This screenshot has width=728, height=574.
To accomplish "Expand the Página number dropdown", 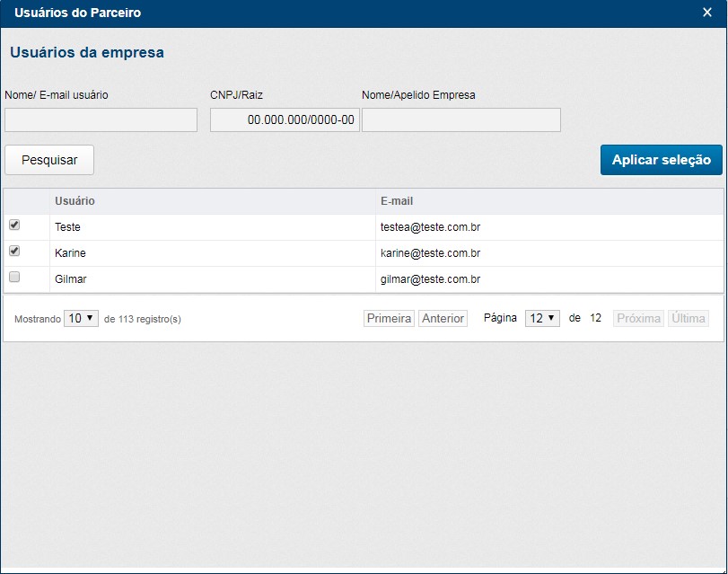I will (542, 319).
